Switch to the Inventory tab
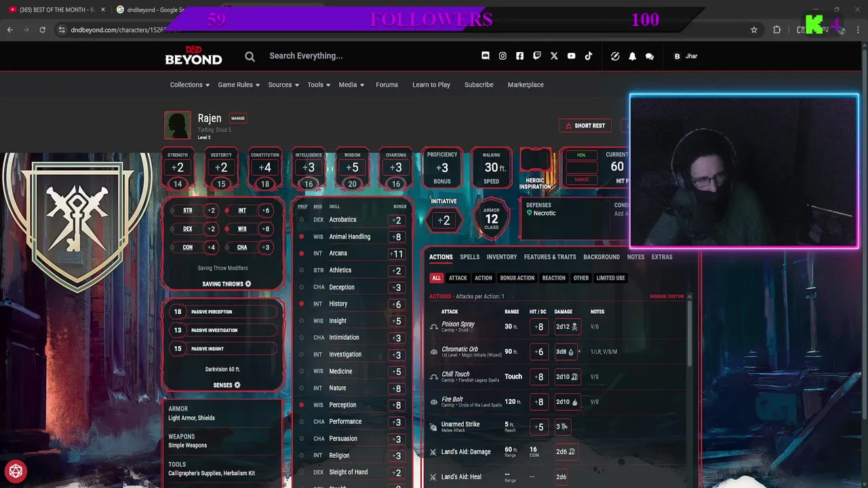The image size is (868, 488). tap(502, 257)
